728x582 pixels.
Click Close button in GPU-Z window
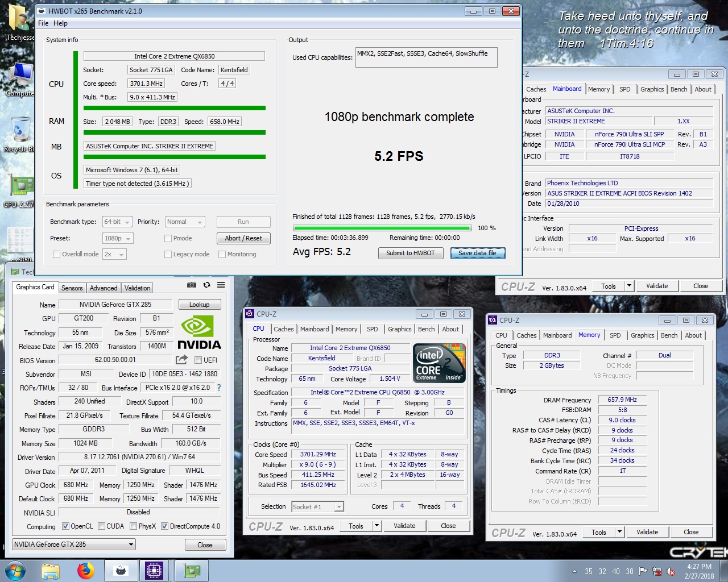205,544
